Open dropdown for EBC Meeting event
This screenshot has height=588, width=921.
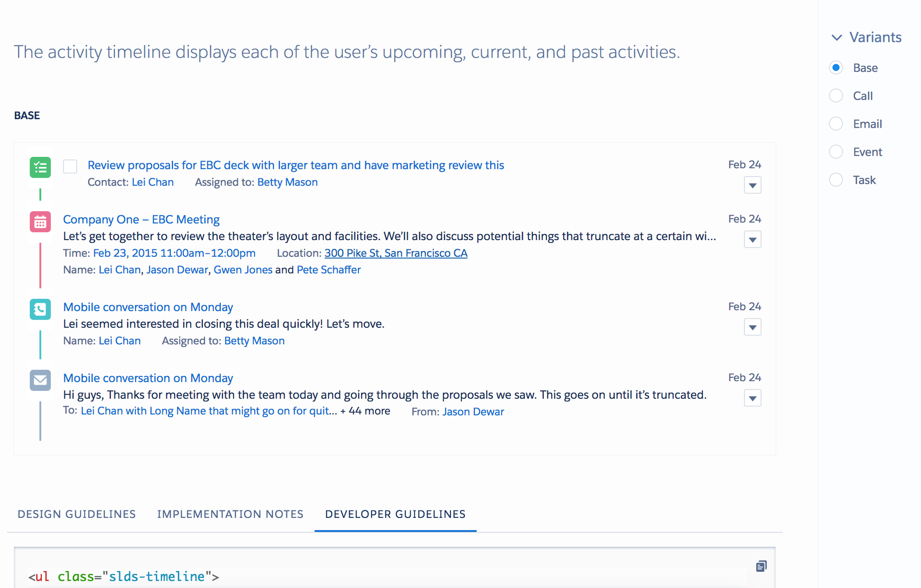752,240
